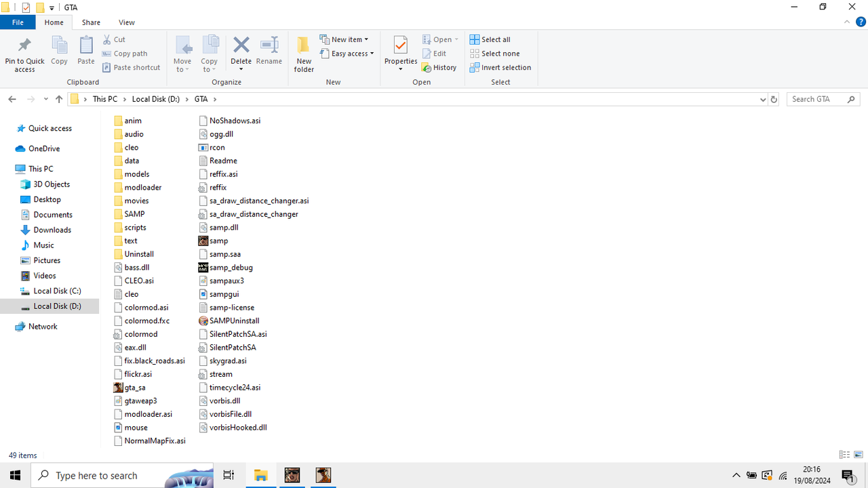
Task: Open File Explorer taskbar icon
Action: click(260, 475)
